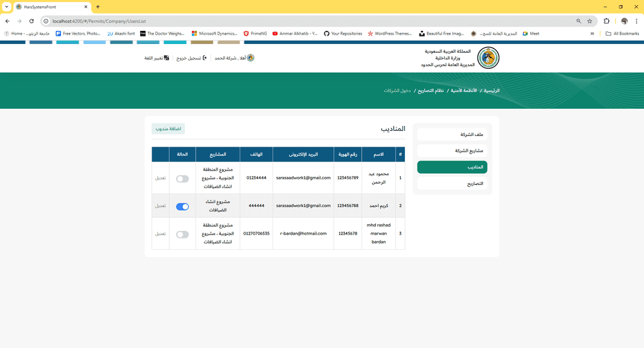Open the Ammar Alkhatib YouTube bookmark

click(x=295, y=34)
